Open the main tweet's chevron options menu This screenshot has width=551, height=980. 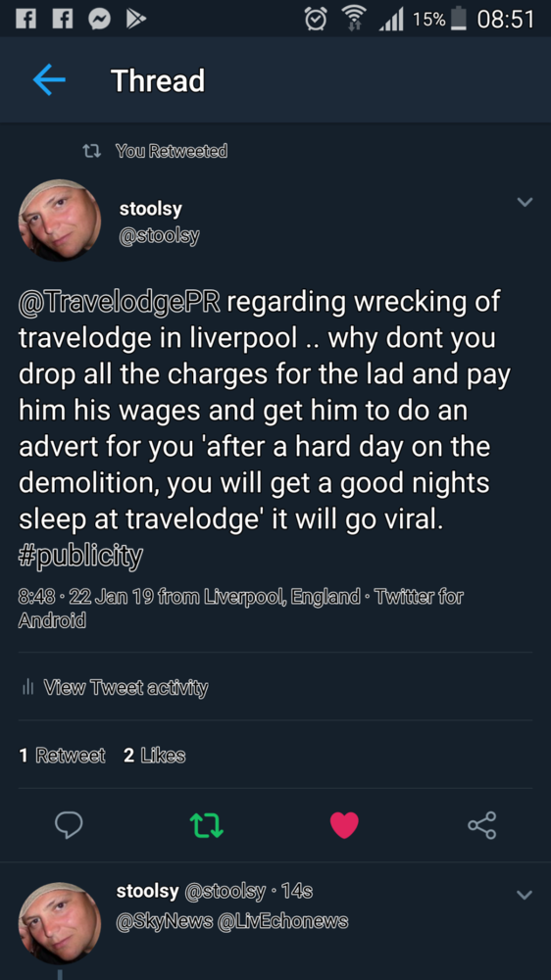(x=525, y=202)
